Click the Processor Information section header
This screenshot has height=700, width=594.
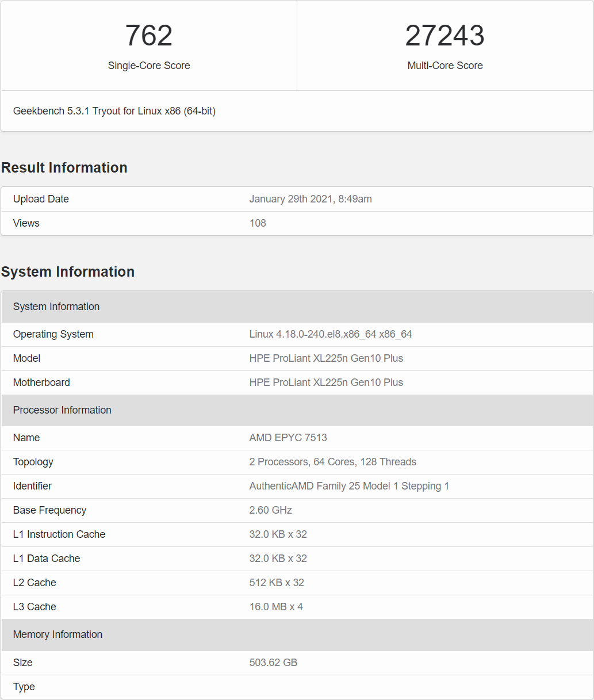pos(62,410)
